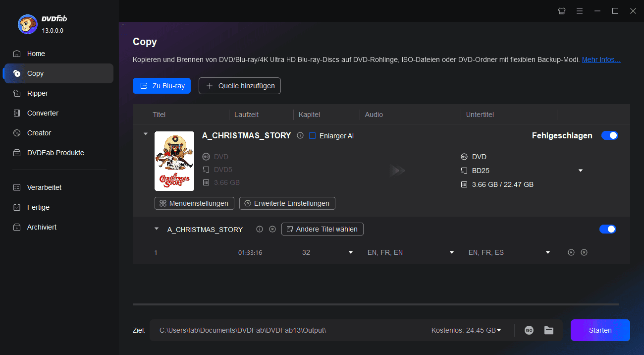The height and width of the screenshot is (355, 644).
Task: Click the Titel column header
Action: tap(159, 115)
